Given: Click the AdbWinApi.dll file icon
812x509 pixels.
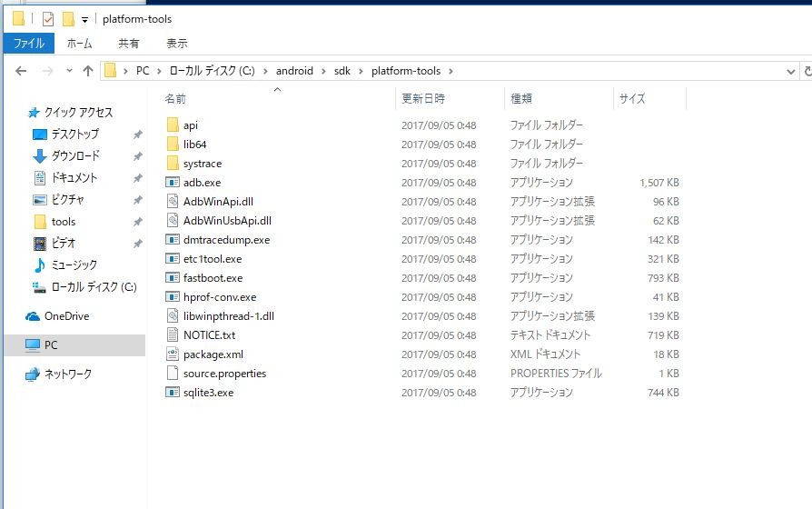Looking at the screenshot, I should [173, 201].
